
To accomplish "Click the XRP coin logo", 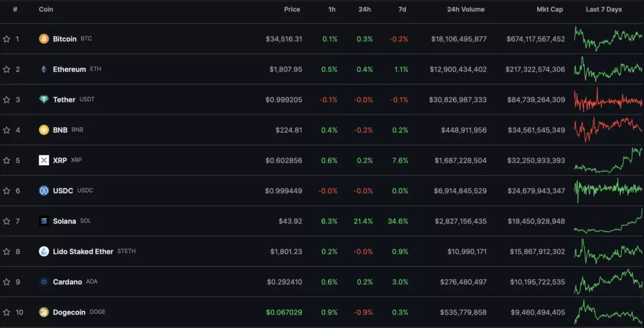I will click(44, 161).
